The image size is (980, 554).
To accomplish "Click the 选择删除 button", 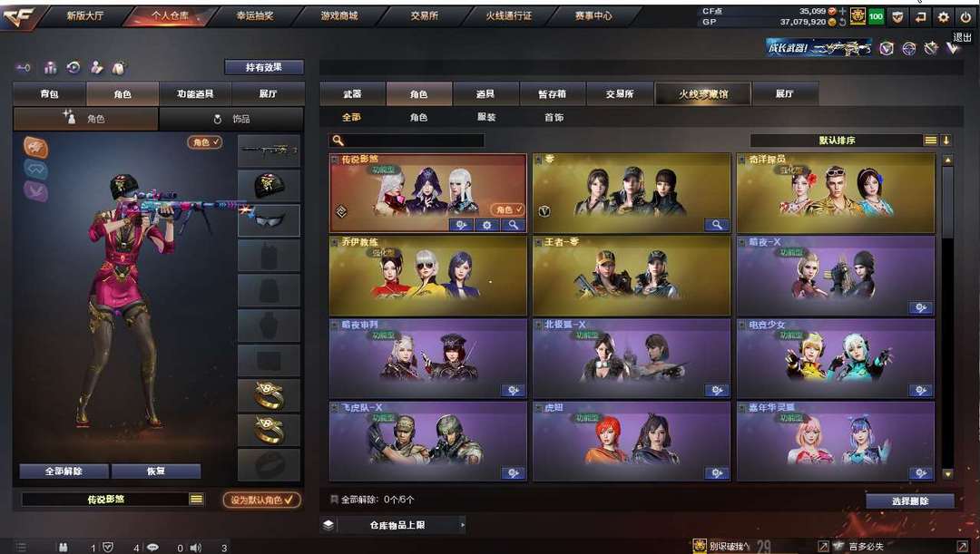I will coord(910,501).
